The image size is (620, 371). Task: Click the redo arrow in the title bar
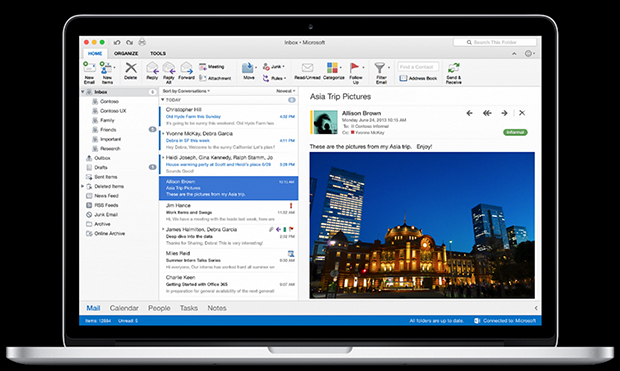pyautogui.click(x=130, y=42)
